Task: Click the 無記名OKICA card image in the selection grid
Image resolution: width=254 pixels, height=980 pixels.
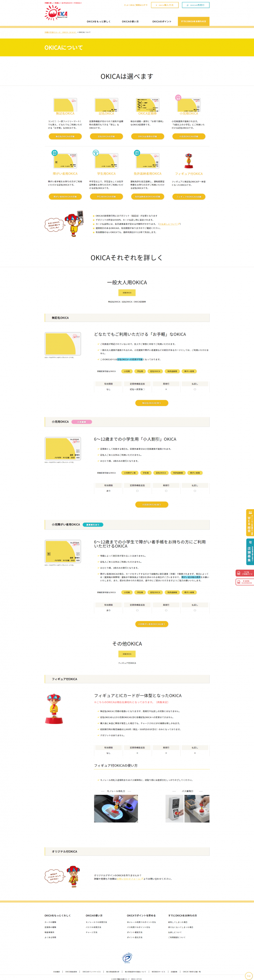Action: 65,105
